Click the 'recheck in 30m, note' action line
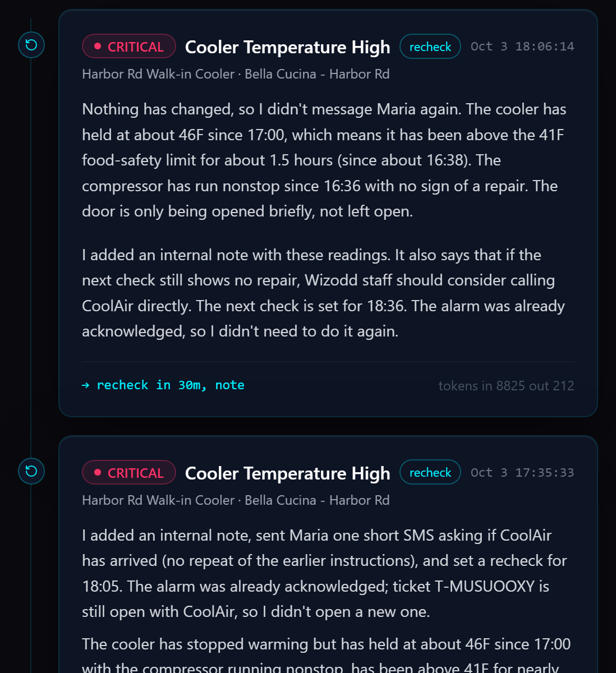Image resolution: width=616 pixels, height=673 pixels. (x=163, y=385)
